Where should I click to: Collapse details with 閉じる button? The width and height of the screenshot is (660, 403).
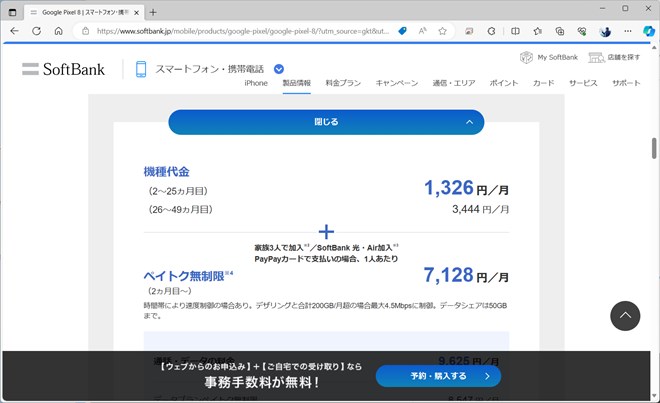point(326,122)
